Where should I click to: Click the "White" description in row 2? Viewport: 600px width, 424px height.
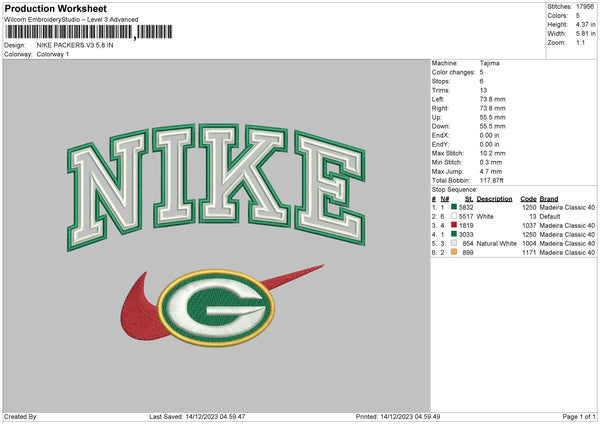(x=485, y=217)
